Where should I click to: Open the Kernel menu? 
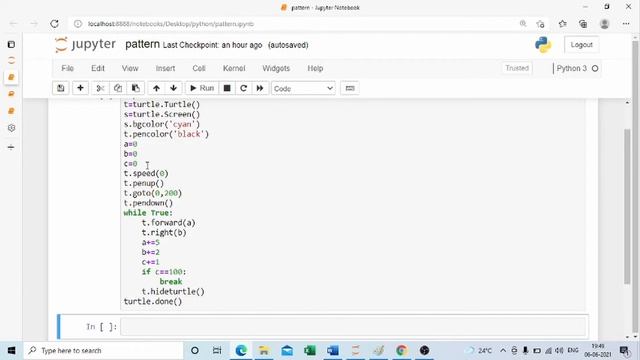pyautogui.click(x=234, y=68)
